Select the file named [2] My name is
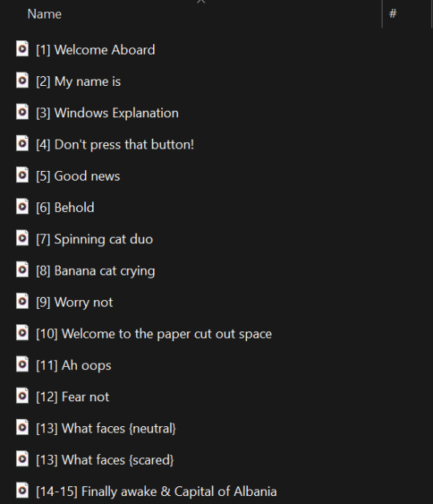Viewport: 433px width, 504px height. point(79,82)
